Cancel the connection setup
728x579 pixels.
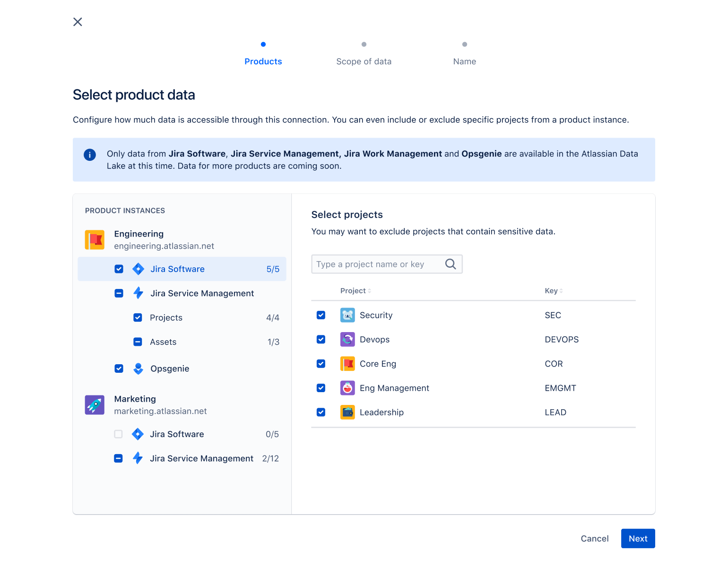point(594,538)
